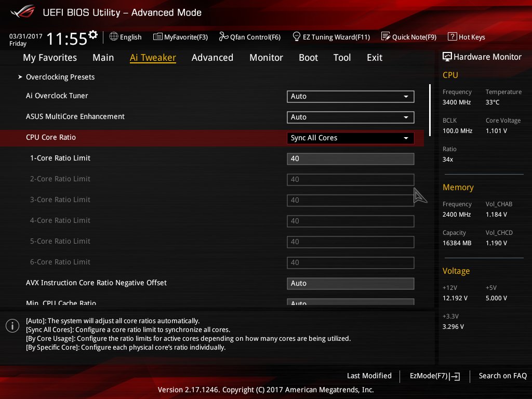Open the Advanced tab
Screen dimensions: 532x399
(212, 58)
